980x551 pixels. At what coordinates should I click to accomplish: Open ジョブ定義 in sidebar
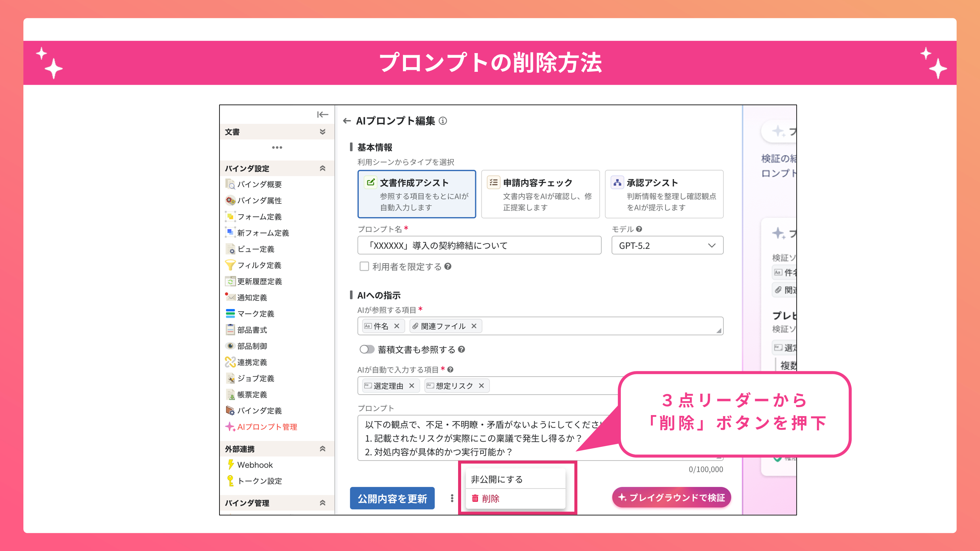point(250,378)
